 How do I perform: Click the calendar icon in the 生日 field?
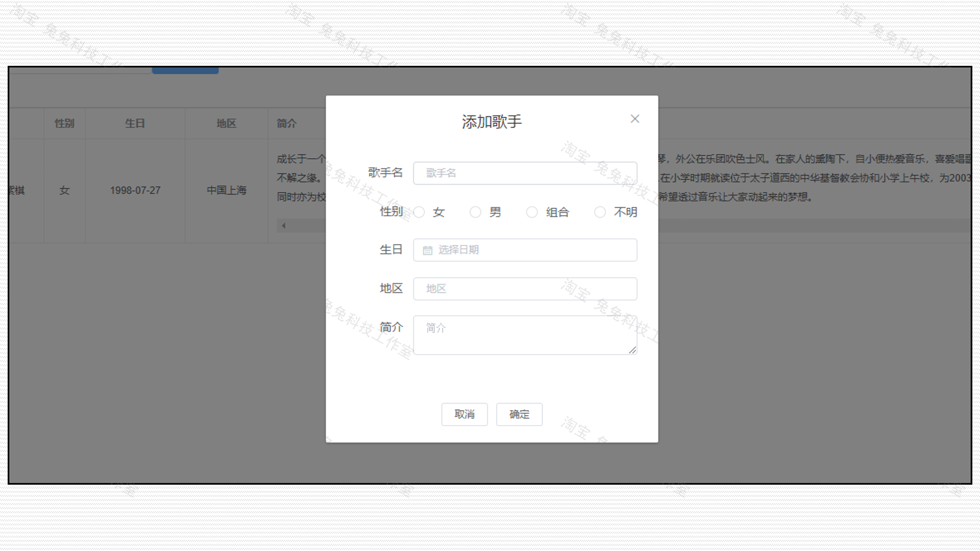(x=427, y=250)
